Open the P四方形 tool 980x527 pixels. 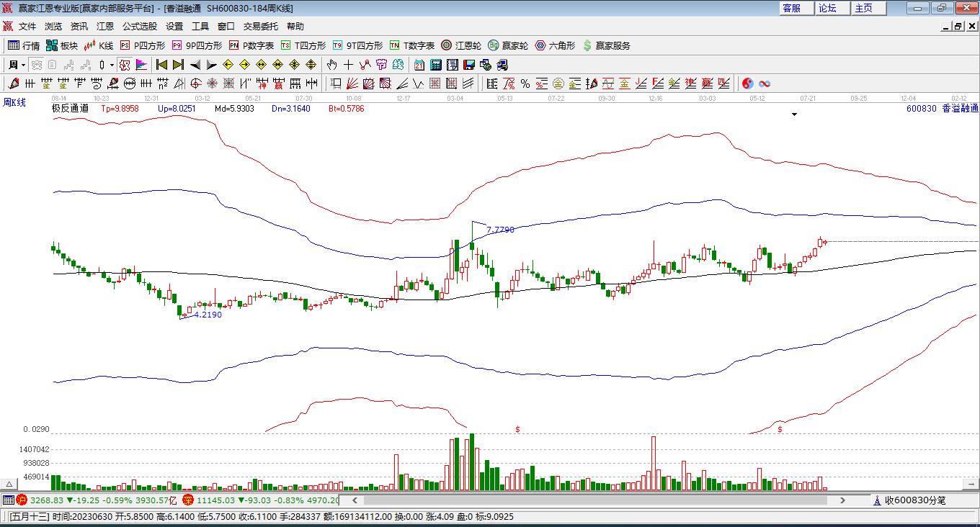click(143, 45)
